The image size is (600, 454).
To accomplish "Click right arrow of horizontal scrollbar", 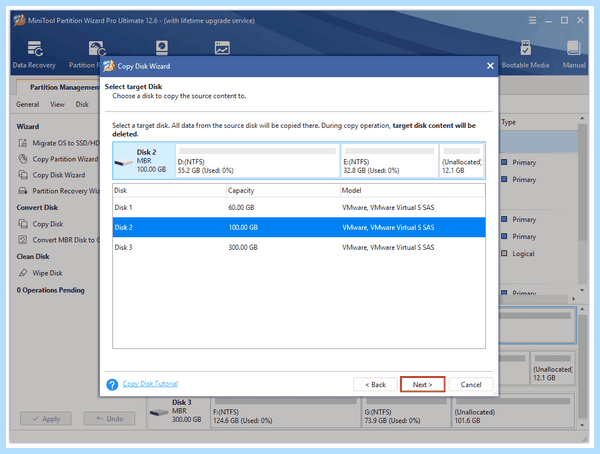I will (573, 299).
